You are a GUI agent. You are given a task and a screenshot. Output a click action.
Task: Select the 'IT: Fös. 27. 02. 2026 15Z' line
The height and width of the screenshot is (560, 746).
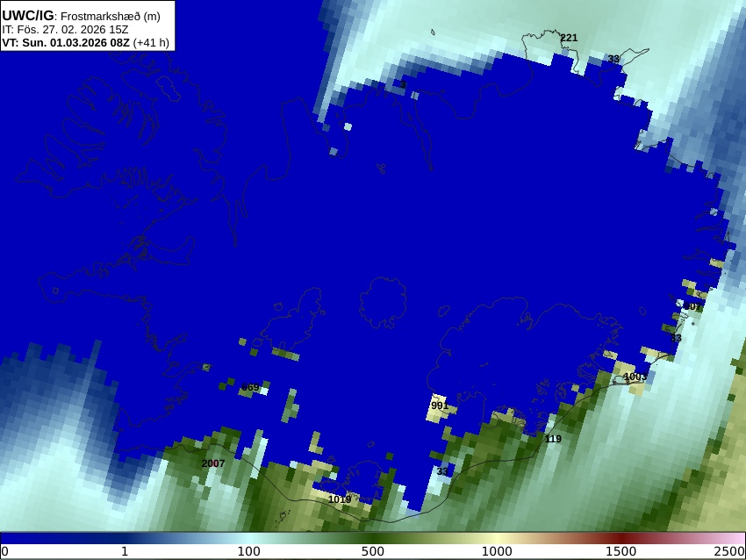point(65,30)
